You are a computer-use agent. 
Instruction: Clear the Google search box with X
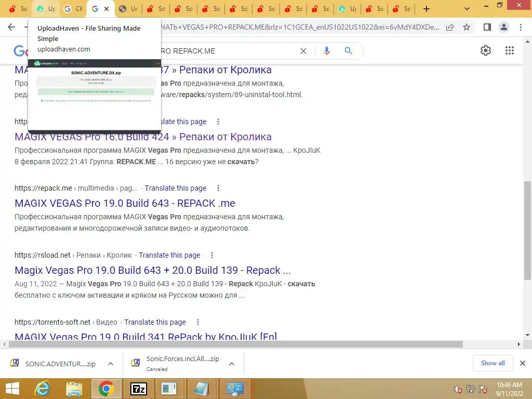[303, 51]
